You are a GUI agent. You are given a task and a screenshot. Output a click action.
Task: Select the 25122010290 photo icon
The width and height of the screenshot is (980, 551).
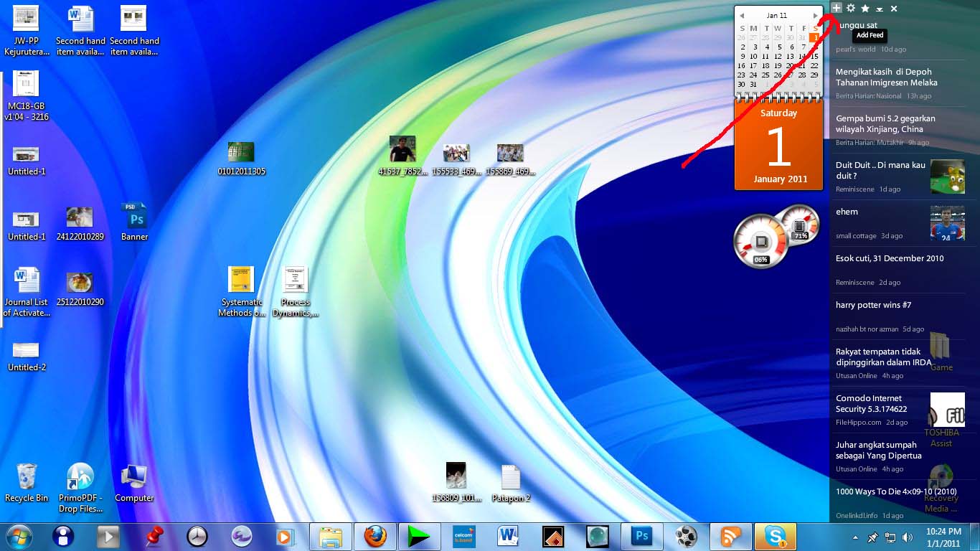(x=80, y=289)
